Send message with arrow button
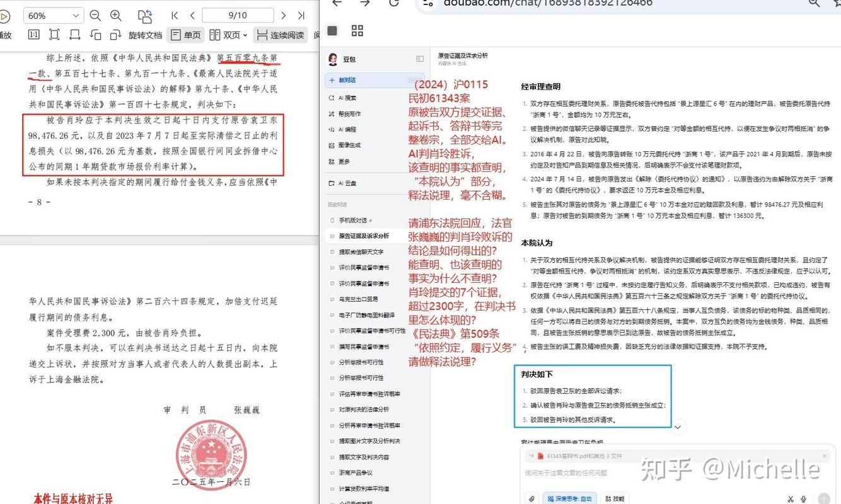The height and width of the screenshot is (504, 841). pos(823,498)
